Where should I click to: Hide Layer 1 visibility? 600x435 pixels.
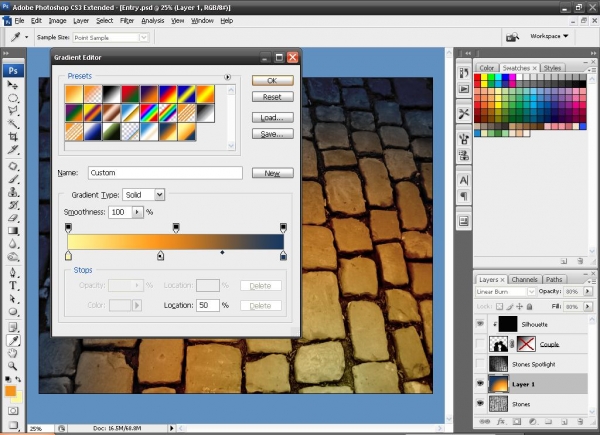[x=480, y=384]
